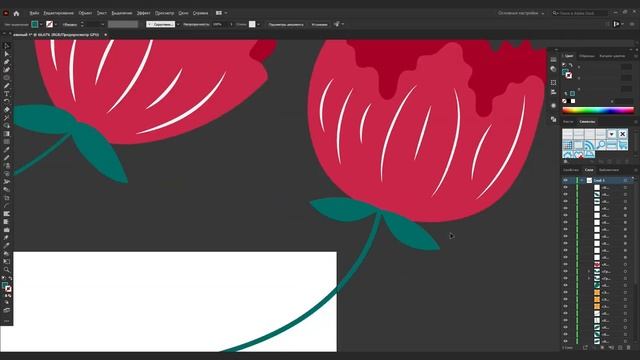640x360 pixels.
Task: Open Edit Toolbar three dots
Action: 7,321
